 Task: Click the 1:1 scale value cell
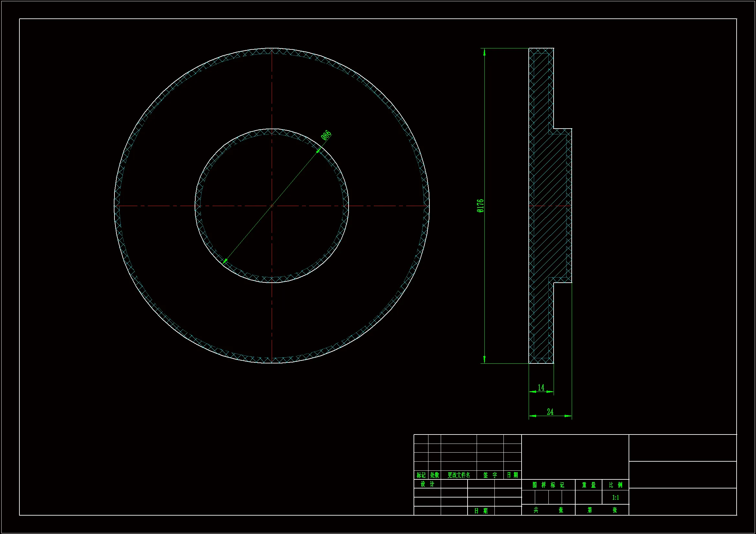(615, 497)
